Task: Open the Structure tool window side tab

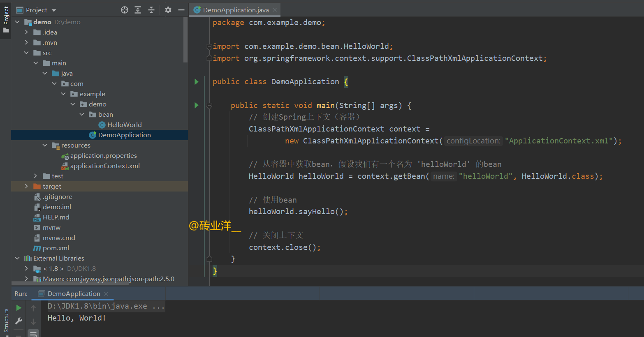Action: (6, 321)
